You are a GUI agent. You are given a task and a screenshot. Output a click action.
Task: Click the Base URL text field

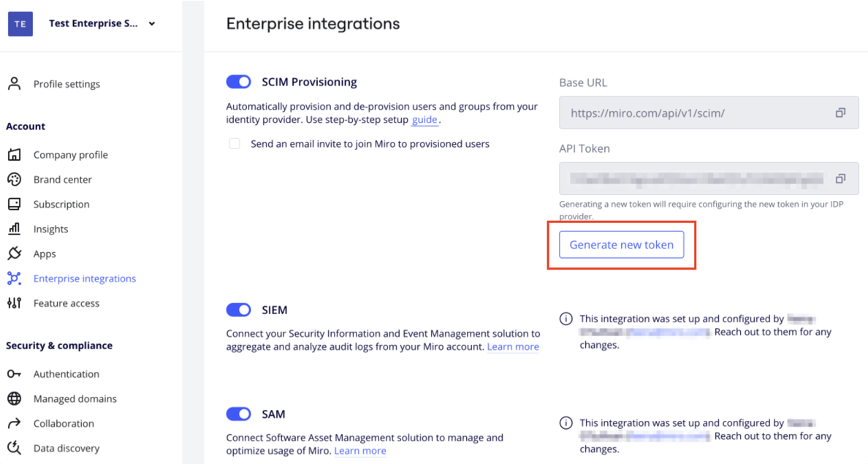(x=709, y=113)
